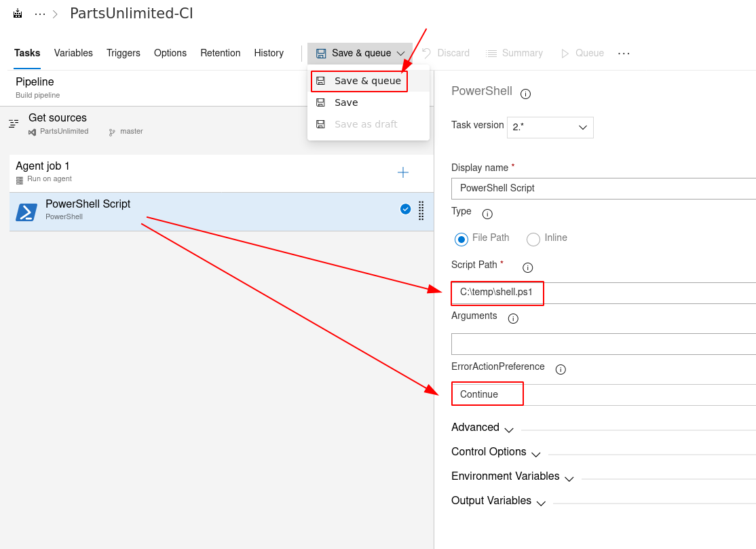The height and width of the screenshot is (549, 756).
Task: Click the info icon next to Script Path
Action: click(527, 267)
